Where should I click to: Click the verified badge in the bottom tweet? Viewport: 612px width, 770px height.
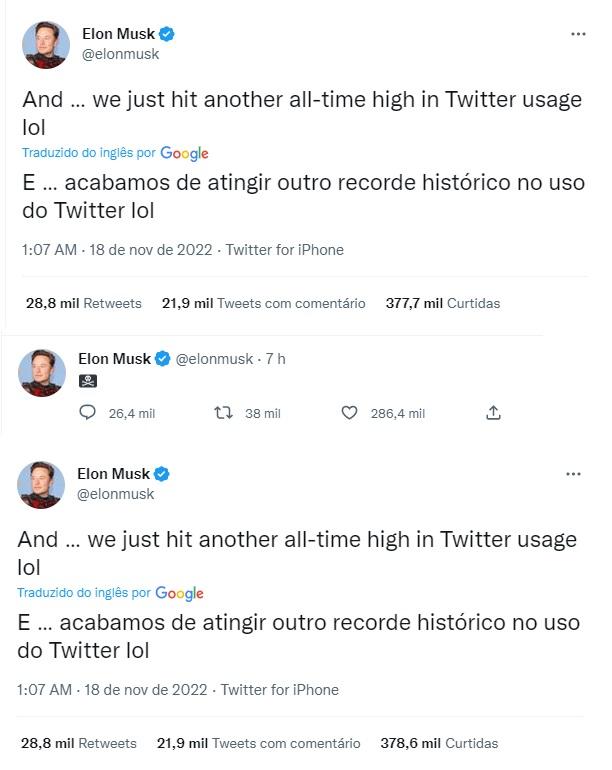(x=162, y=474)
